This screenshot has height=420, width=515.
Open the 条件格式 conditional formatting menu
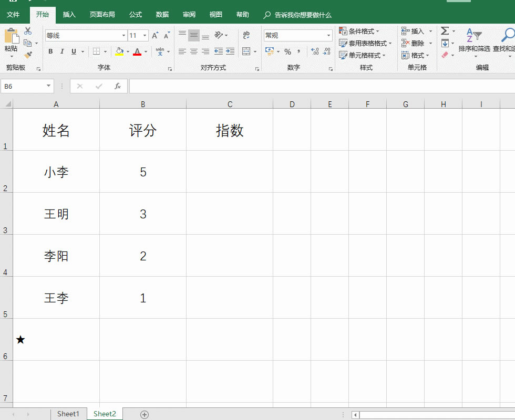pyautogui.click(x=359, y=31)
